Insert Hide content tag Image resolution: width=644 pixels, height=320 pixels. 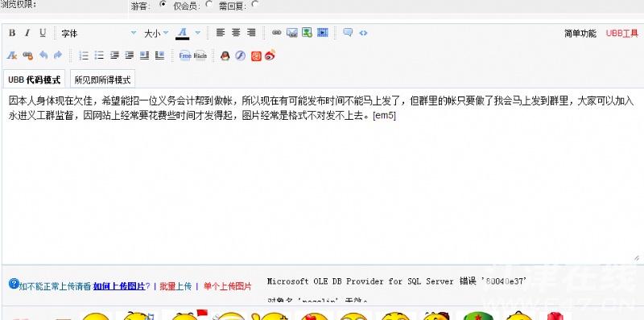click(200, 55)
